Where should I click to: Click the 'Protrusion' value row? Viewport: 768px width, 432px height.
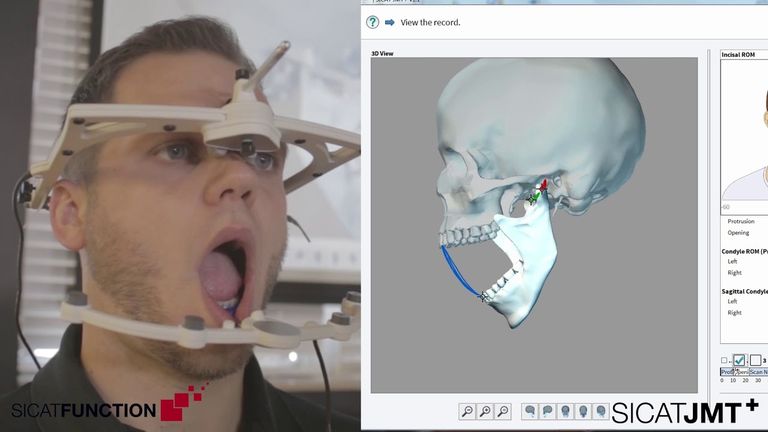(x=741, y=221)
